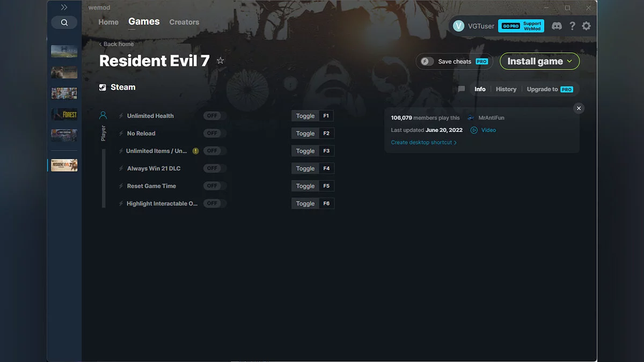Select The Forest game thumbnail in sidebar
Screen dimensions: 644x362
pyautogui.click(x=64, y=114)
